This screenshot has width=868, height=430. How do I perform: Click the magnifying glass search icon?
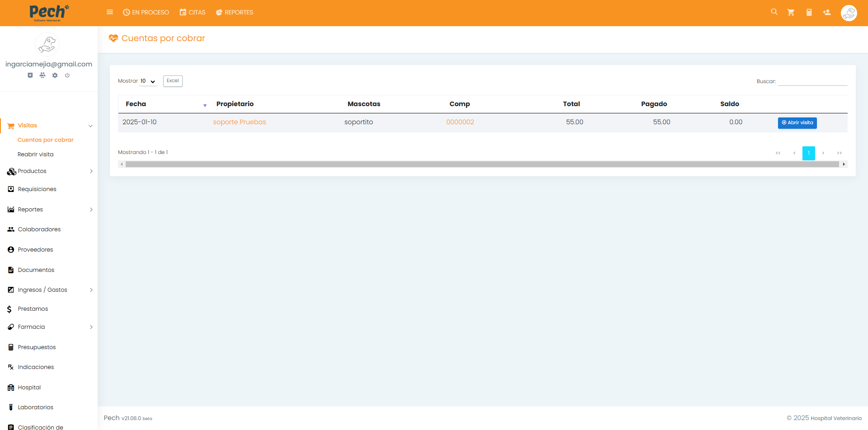click(774, 12)
